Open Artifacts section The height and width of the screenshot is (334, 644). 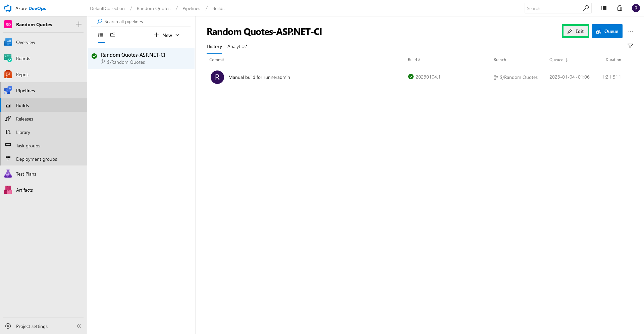point(44,190)
